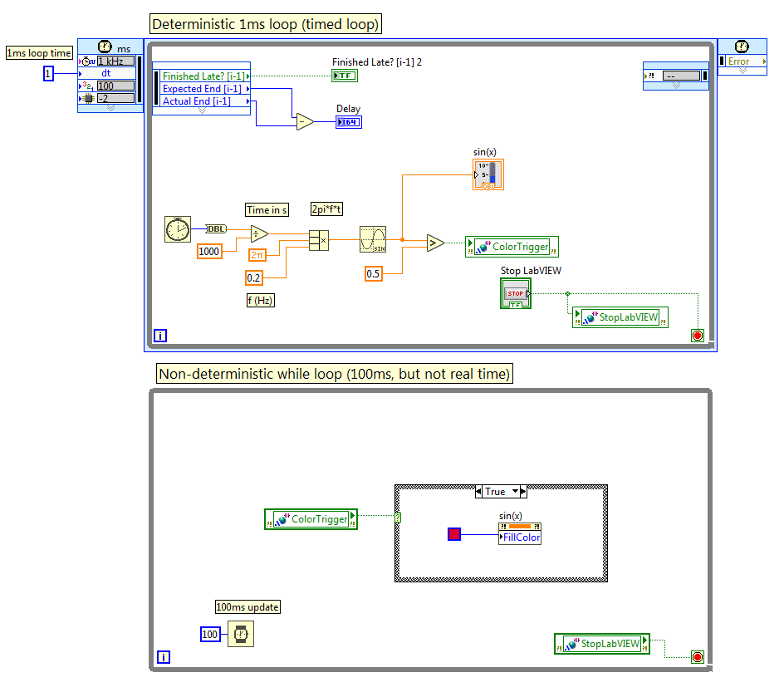The height and width of the screenshot is (692, 784).
Task: Click the priority 100 field
Action: point(115,86)
